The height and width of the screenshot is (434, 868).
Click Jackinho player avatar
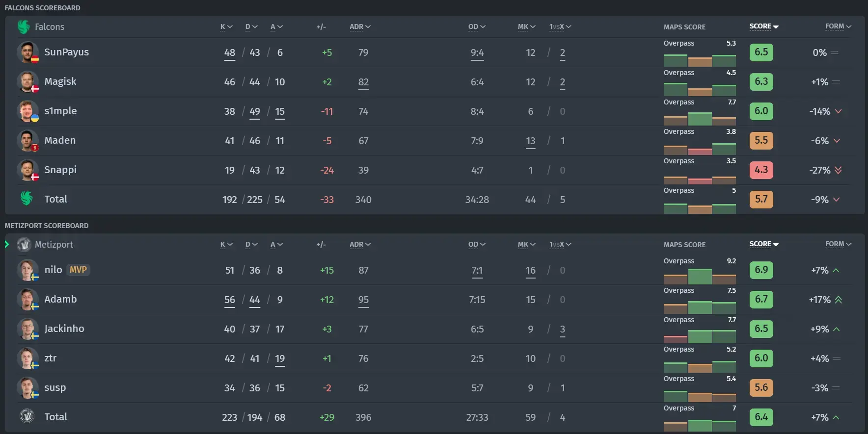click(27, 329)
